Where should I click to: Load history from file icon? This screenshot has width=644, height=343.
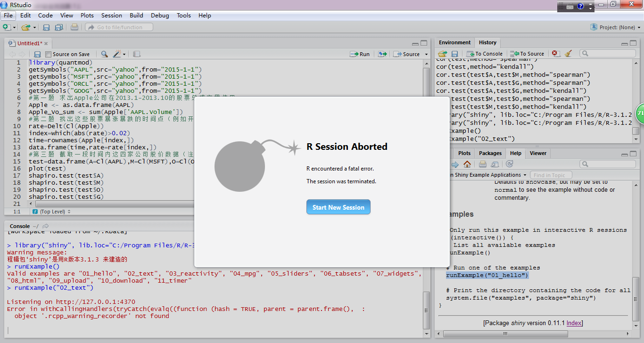click(443, 54)
